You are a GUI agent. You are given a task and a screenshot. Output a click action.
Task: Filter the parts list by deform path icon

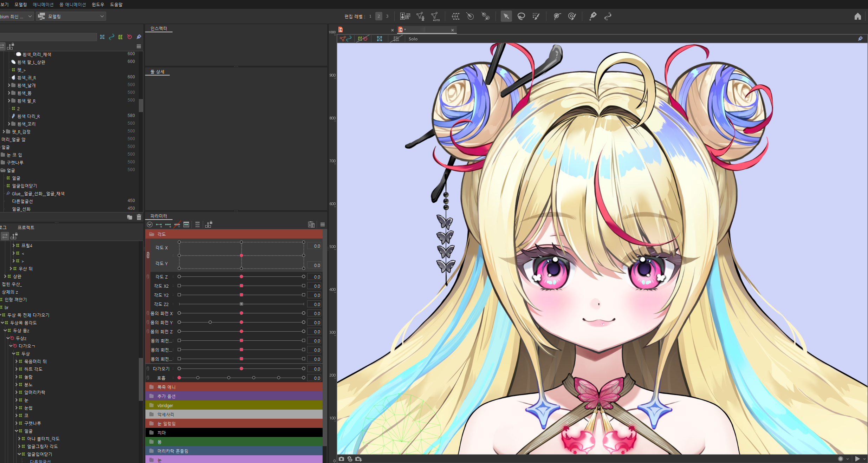[x=111, y=37]
